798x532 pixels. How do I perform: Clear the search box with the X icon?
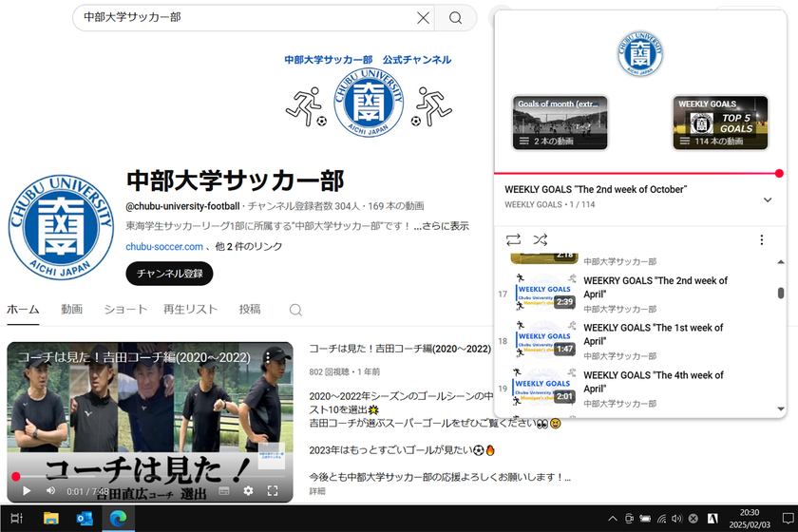[423, 17]
